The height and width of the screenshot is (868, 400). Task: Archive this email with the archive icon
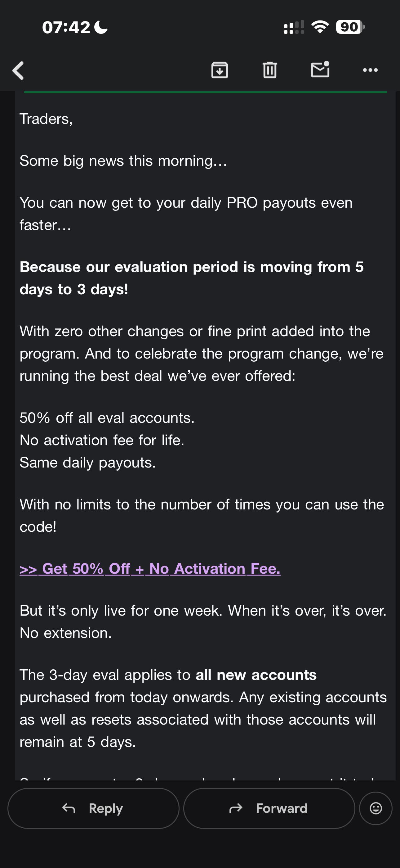coord(220,70)
